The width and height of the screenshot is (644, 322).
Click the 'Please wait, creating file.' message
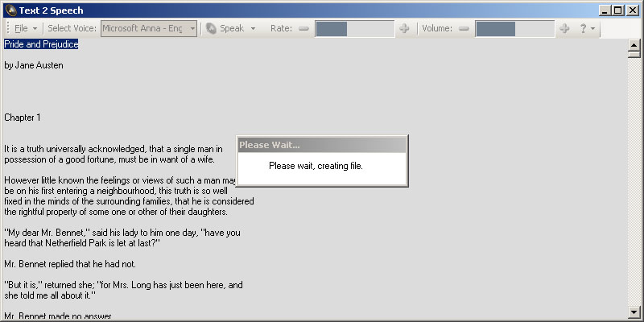pyautogui.click(x=316, y=166)
